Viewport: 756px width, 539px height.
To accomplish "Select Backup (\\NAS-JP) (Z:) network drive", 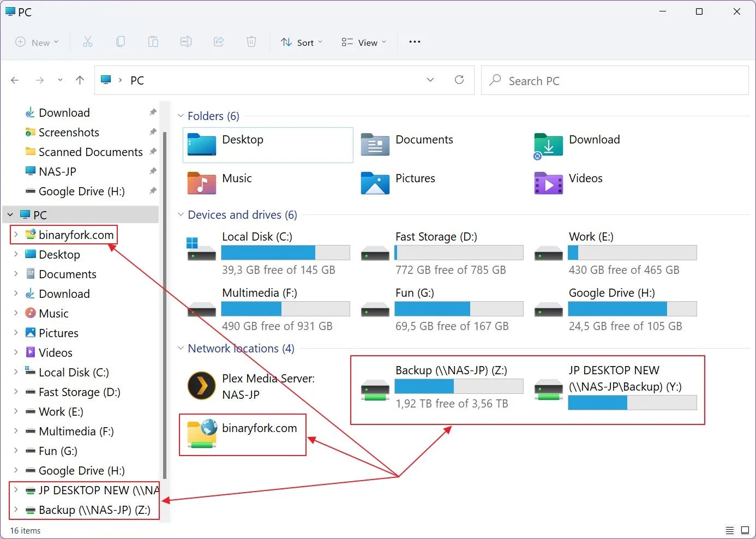I will (x=441, y=387).
